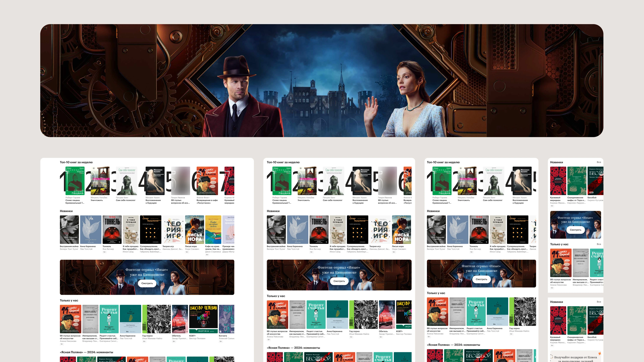This screenshot has width=644, height=362.
Task: Open Год порно cover in widest left panel
Action: coord(156,319)
